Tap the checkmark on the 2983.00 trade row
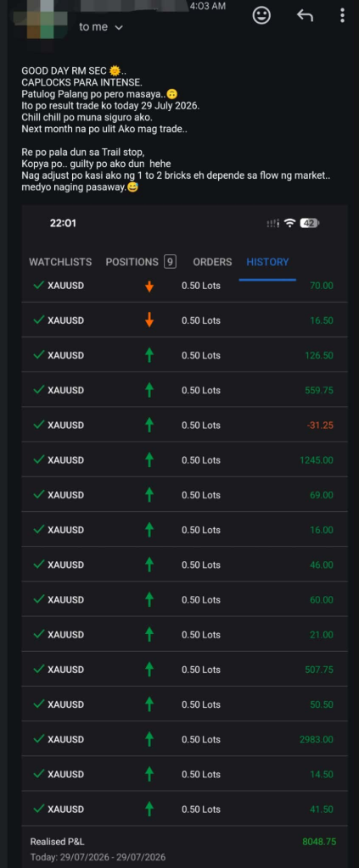359x868 pixels. click(x=38, y=738)
